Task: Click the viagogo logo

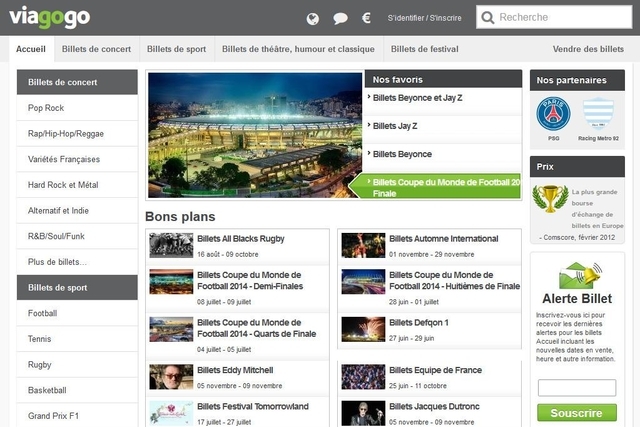Action: 49,17
